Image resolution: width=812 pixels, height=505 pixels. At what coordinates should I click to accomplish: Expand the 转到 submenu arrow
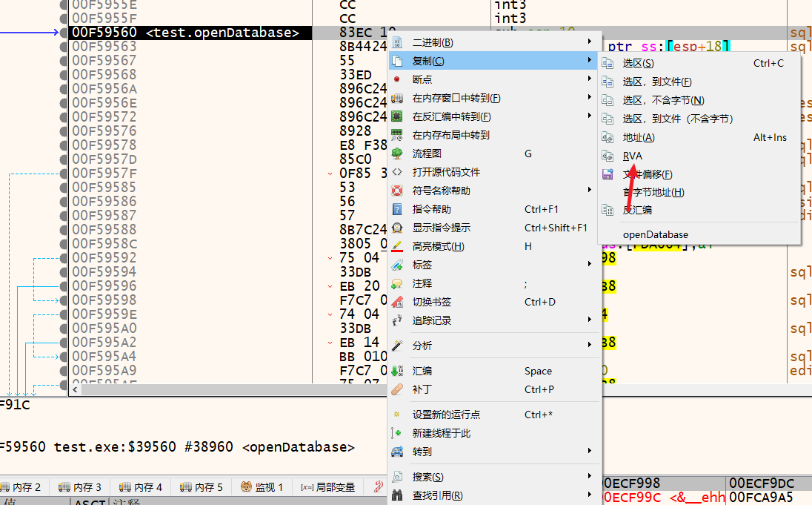coord(590,452)
